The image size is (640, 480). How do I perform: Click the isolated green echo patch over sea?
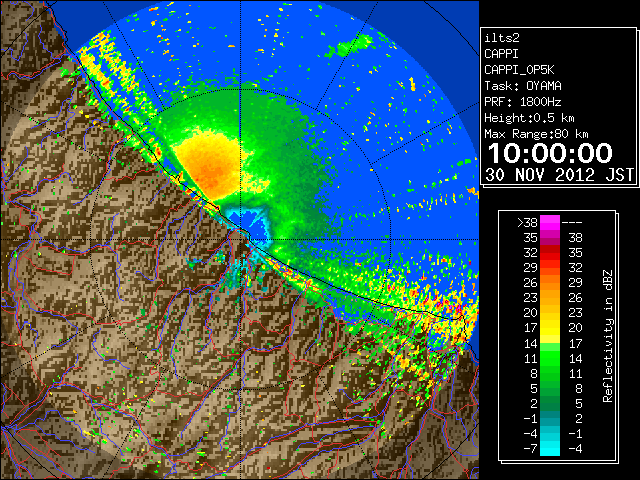pyautogui.click(x=349, y=46)
